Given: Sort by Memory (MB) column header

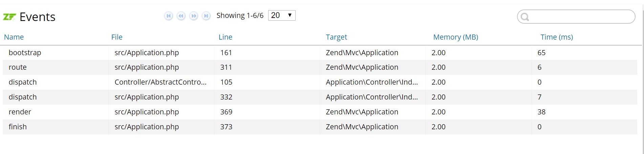Looking at the screenshot, I should click(x=456, y=37).
